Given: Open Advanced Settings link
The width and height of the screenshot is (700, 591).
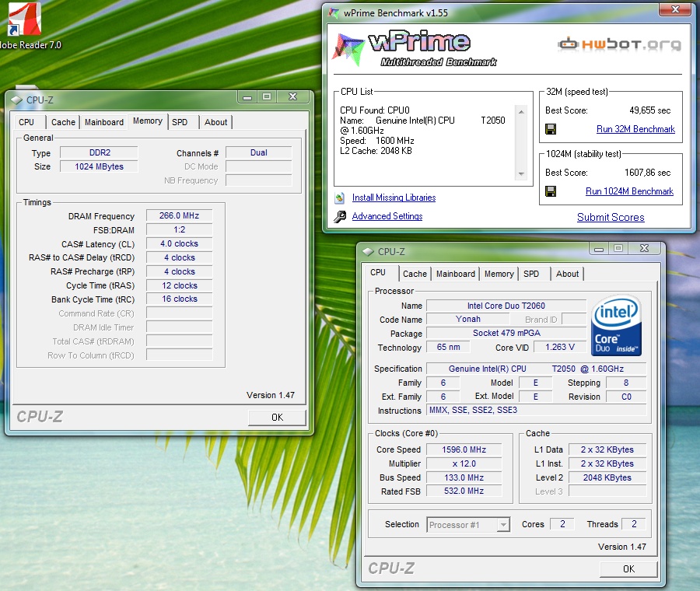Looking at the screenshot, I should pyautogui.click(x=387, y=216).
